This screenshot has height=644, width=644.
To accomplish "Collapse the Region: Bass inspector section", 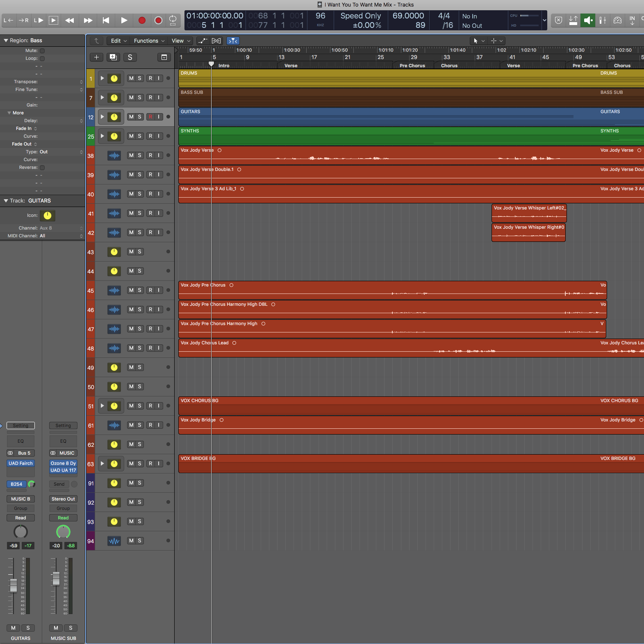I will [6, 41].
